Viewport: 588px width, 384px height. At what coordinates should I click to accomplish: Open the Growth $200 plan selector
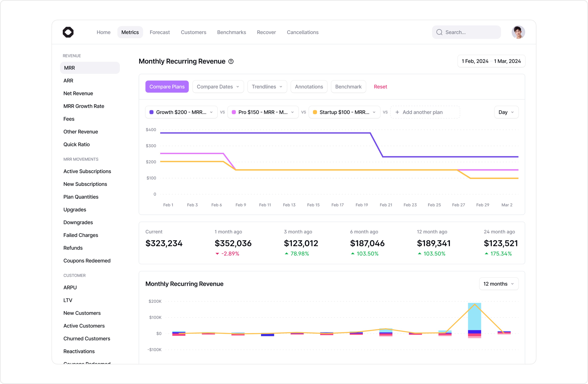(x=181, y=112)
